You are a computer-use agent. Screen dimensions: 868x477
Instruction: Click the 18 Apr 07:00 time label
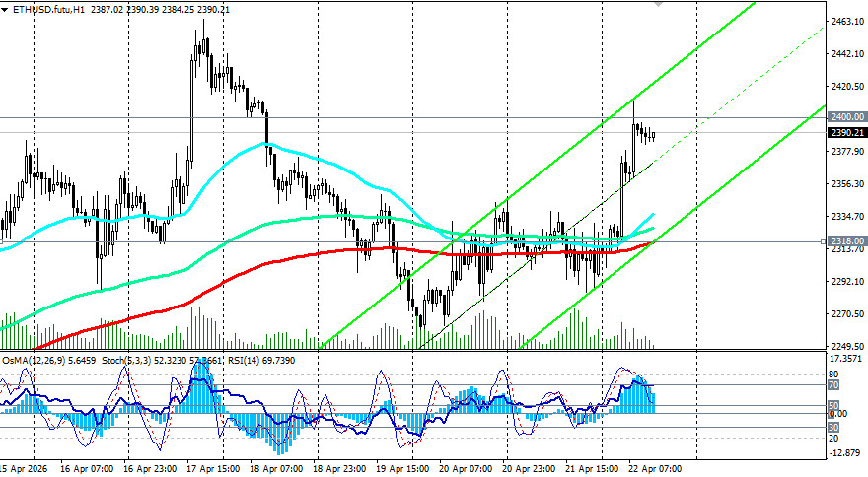(x=276, y=469)
